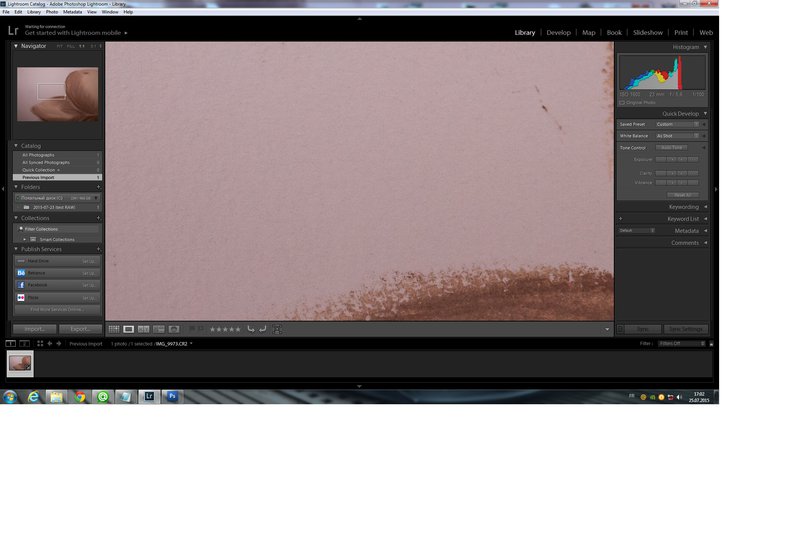Click the Facebook publish service icon
Viewport: 800px width, 533px height.
[21, 285]
